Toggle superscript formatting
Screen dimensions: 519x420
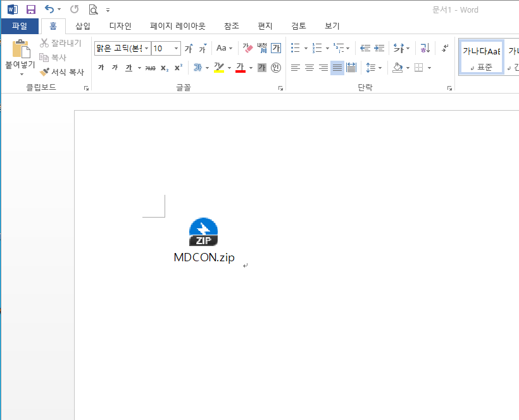(x=178, y=68)
